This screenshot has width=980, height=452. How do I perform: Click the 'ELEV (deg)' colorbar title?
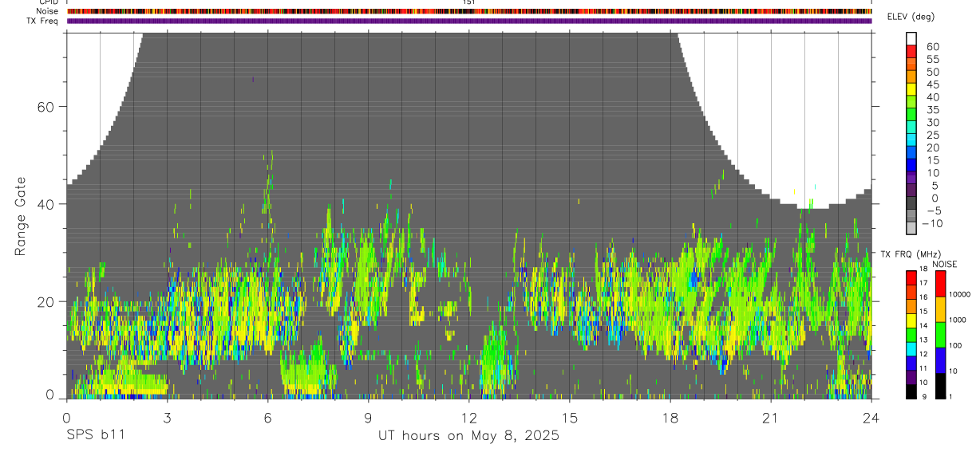coord(911,17)
